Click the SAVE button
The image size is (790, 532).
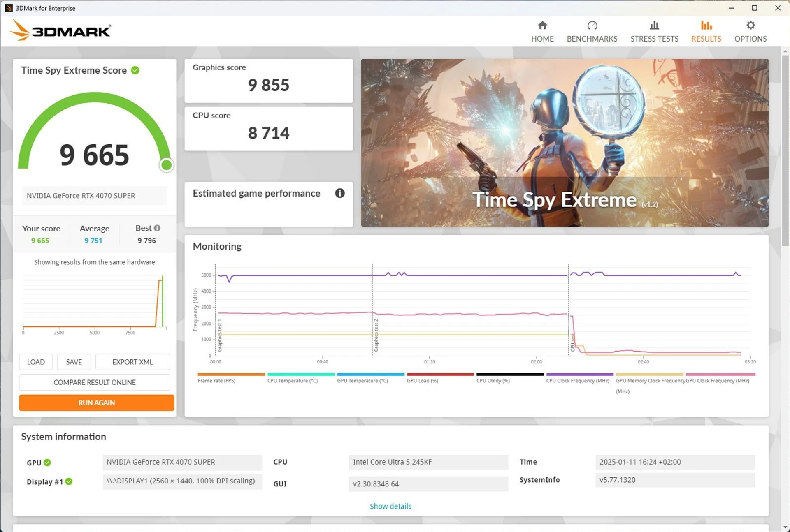click(x=74, y=362)
